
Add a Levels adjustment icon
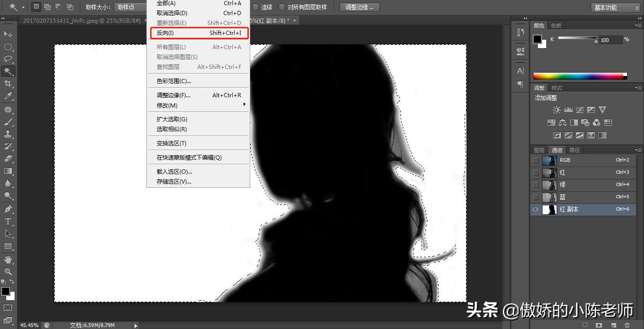pos(568,109)
